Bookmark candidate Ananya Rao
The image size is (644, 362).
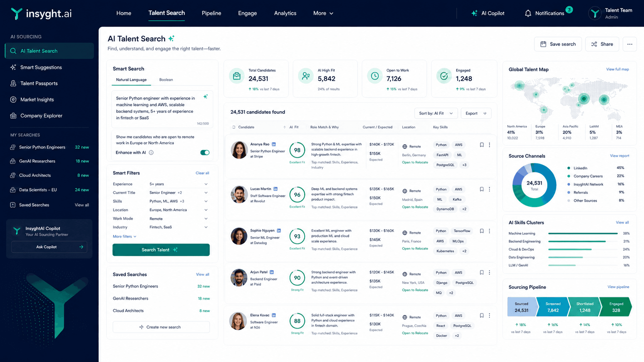[x=481, y=145]
